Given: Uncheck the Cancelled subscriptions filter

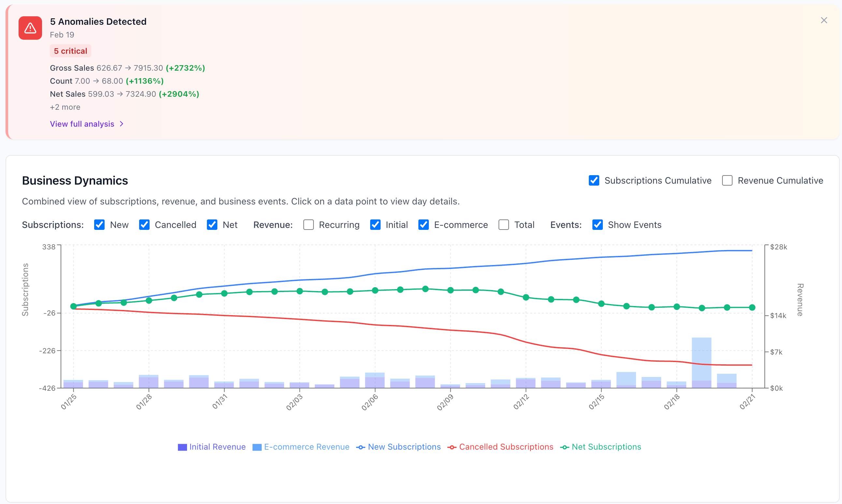Looking at the screenshot, I should tap(145, 225).
